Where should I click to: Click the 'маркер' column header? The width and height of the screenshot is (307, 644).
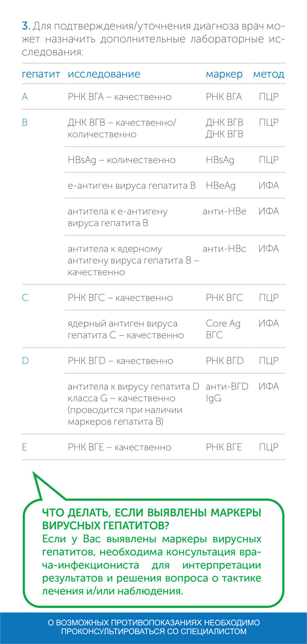pyautogui.click(x=224, y=74)
